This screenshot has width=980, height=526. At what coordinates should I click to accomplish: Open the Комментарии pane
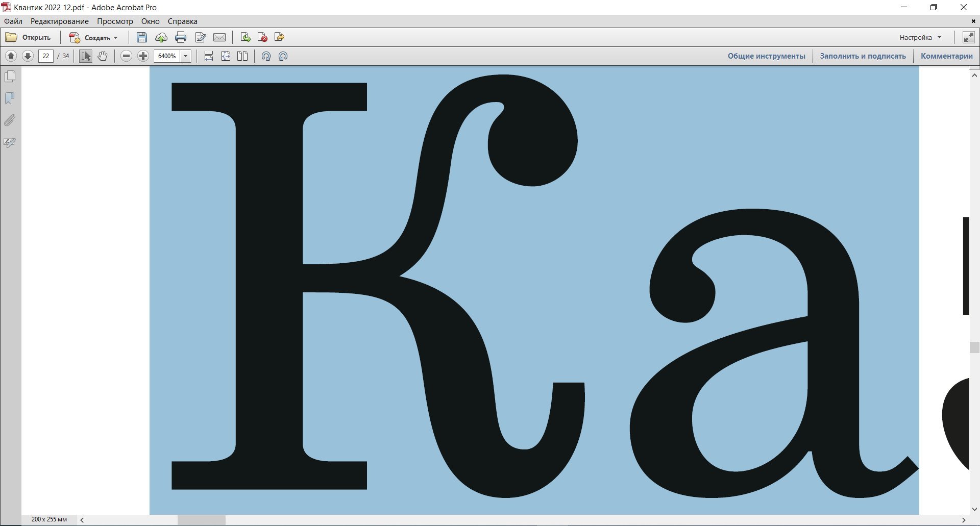(x=946, y=56)
